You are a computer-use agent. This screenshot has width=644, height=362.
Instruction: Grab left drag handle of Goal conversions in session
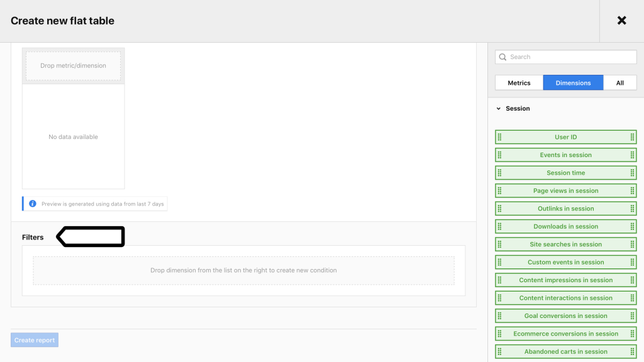tap(499, 315)
